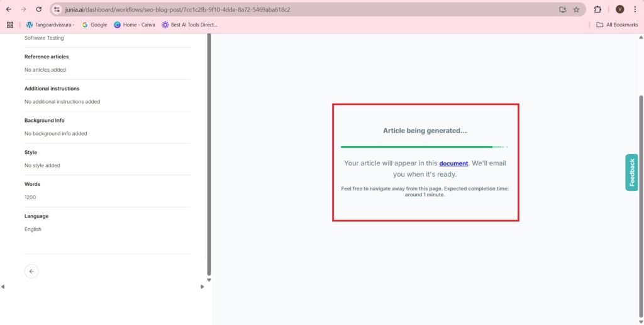Click the 'Style' heading
Image resolution: width=644 pixels, height=325 pixels.
tap(31, 152)
